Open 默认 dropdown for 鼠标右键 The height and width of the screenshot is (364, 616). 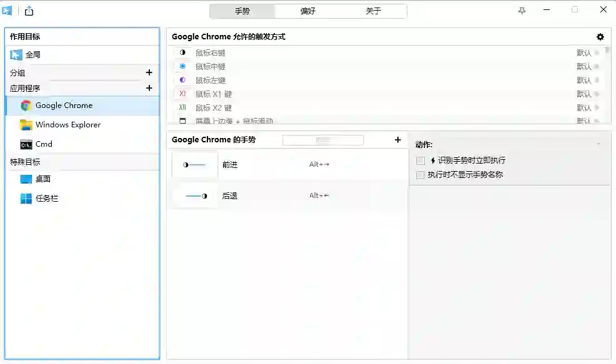(x=588, y=52)
